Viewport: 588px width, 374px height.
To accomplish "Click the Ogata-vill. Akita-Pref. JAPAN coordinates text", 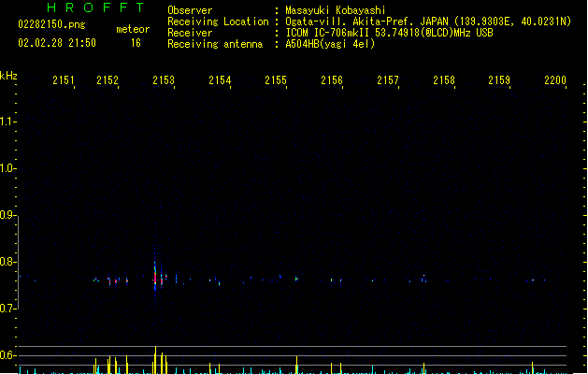I will tap(428, 22).
